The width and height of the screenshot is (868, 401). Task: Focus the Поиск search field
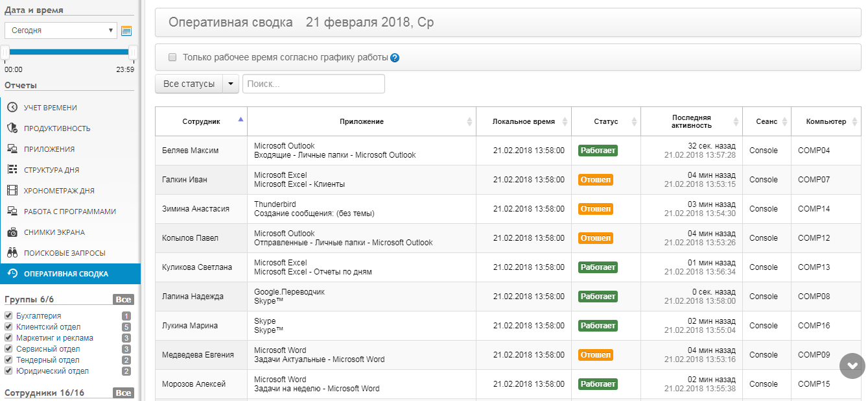coord(314,84)
